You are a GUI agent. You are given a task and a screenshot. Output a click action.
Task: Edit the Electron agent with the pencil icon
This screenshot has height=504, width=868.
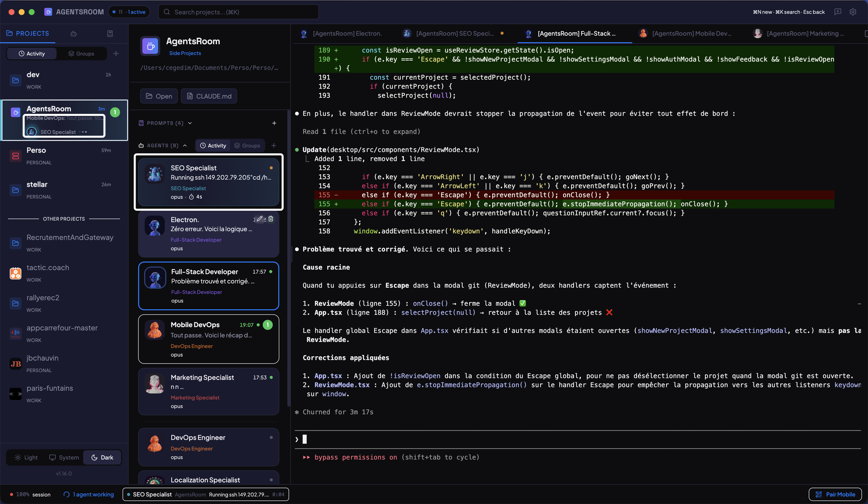(260, 219)
